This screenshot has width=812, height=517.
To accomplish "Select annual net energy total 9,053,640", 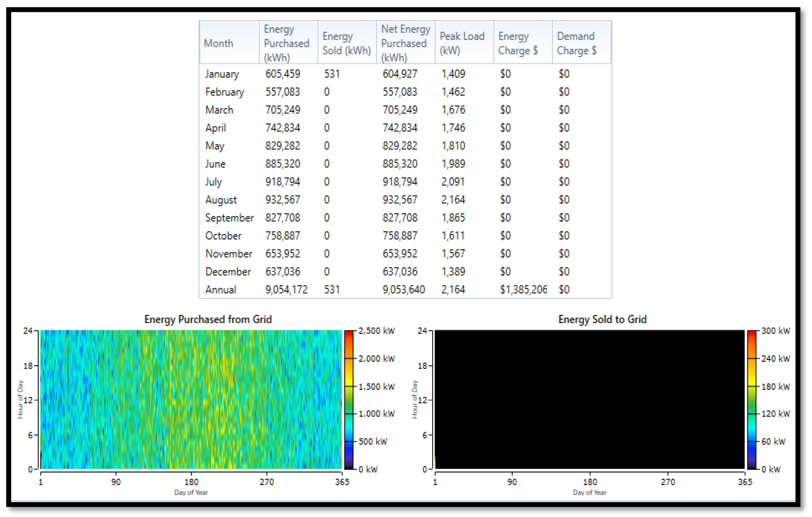I will coord(404,289).
